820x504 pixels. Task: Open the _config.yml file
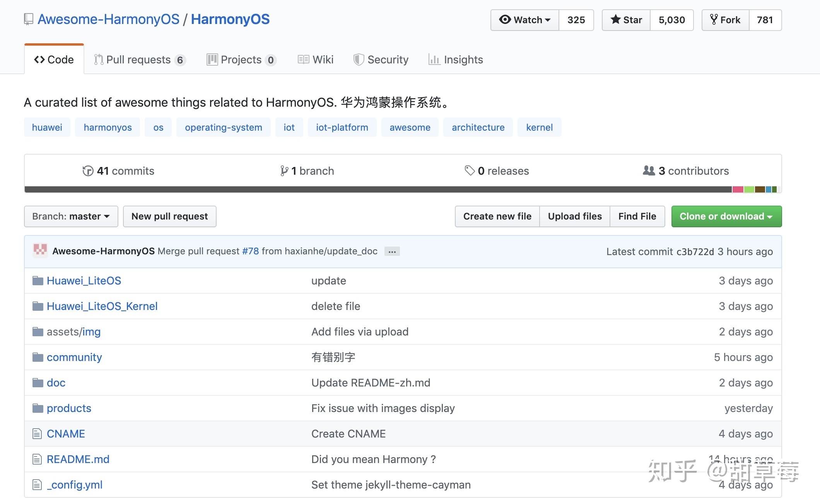75,485
